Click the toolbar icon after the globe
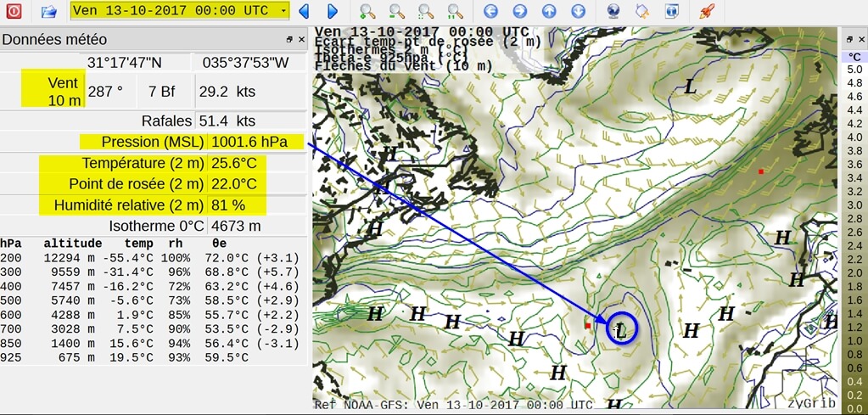The width and height of the screenshot is (868, 415). click(642, 10)
